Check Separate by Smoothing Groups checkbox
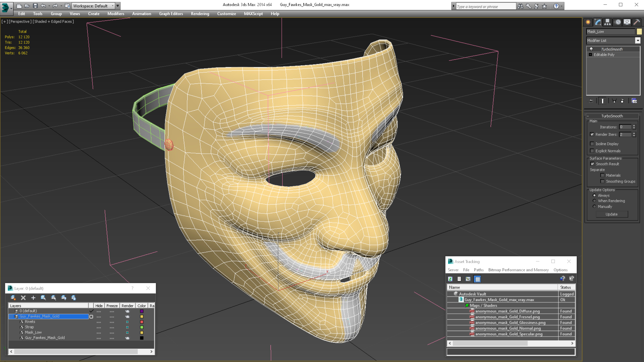644x362 pixels. pyautogui.click(x=602, y=181)
